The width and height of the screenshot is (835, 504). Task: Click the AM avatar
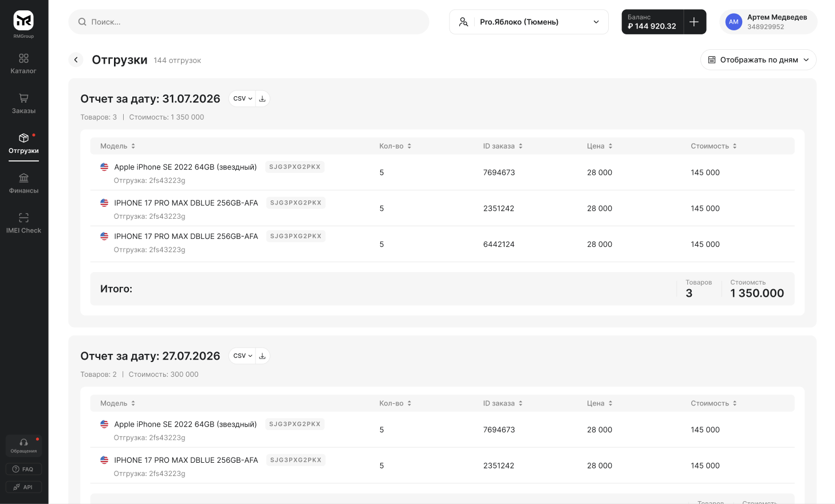734,22
